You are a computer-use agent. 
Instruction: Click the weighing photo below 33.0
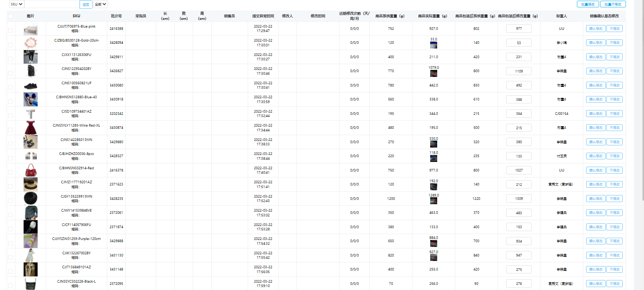pos(434,45)
